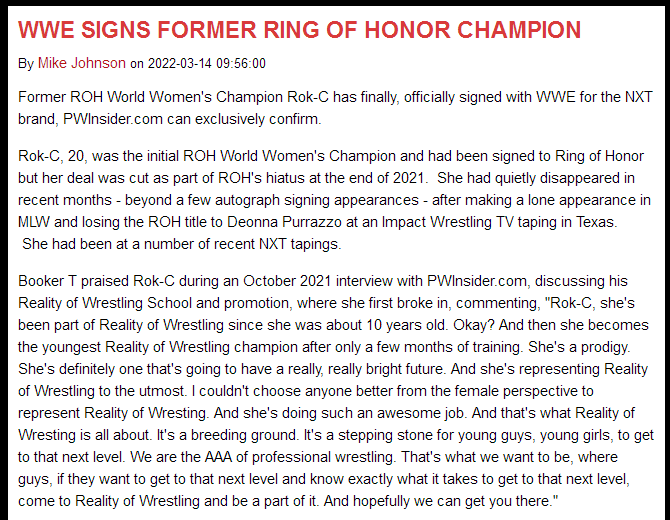The width and height of the screenshot is (670, 520).
Task: Click "Impact Wrestling TV taping in Texas" text
Action: pyautogui.click(x=498, y=222)
